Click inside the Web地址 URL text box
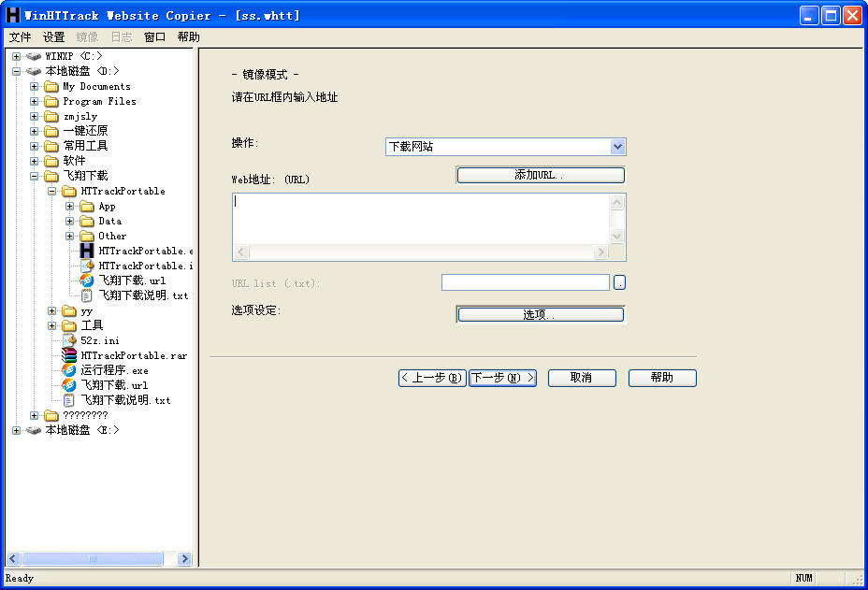 point(421,219)
